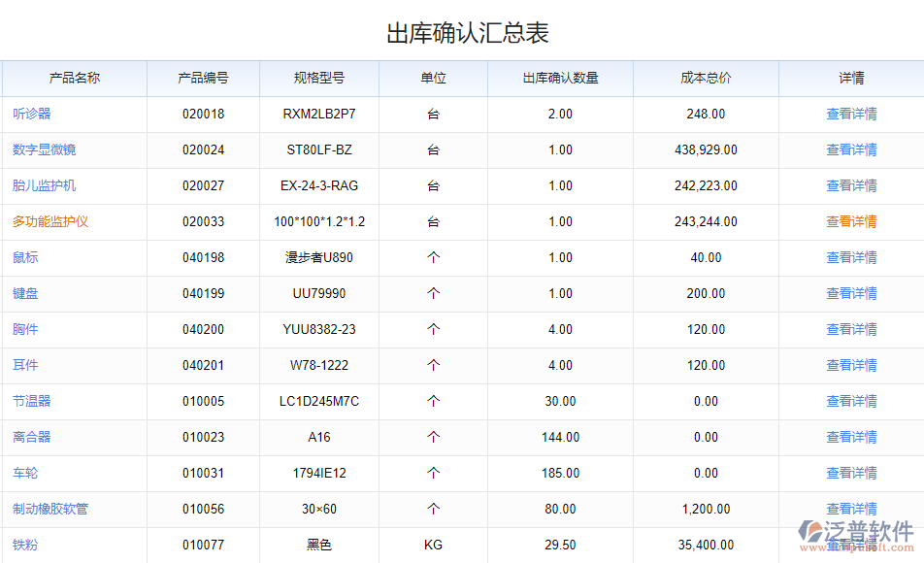The height and width of the screenshot is (563, 924).
Task: Click 查看详情 in the 铁粉 row
Action: coord(851,545)
